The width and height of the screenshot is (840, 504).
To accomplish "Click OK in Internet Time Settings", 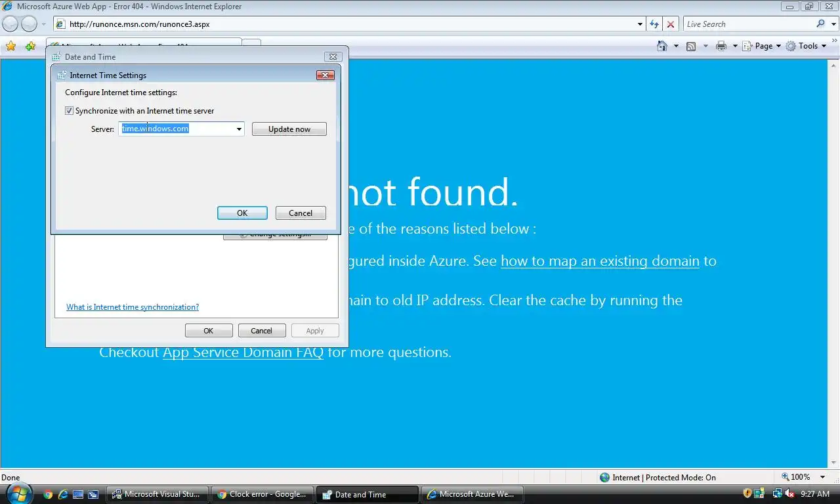I will (x=242, y=213).
